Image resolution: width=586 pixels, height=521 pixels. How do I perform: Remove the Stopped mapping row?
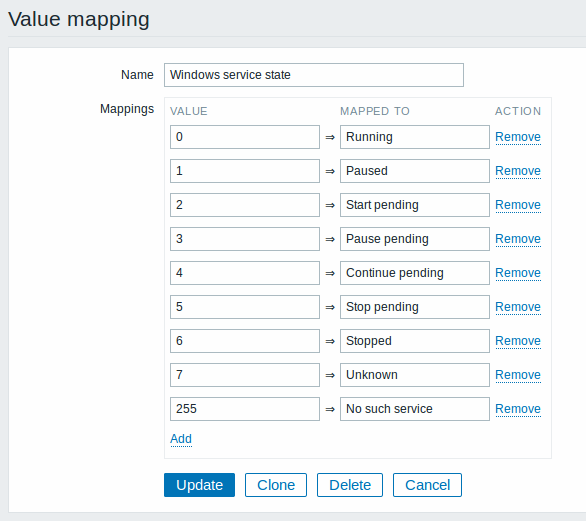(518, 341)
